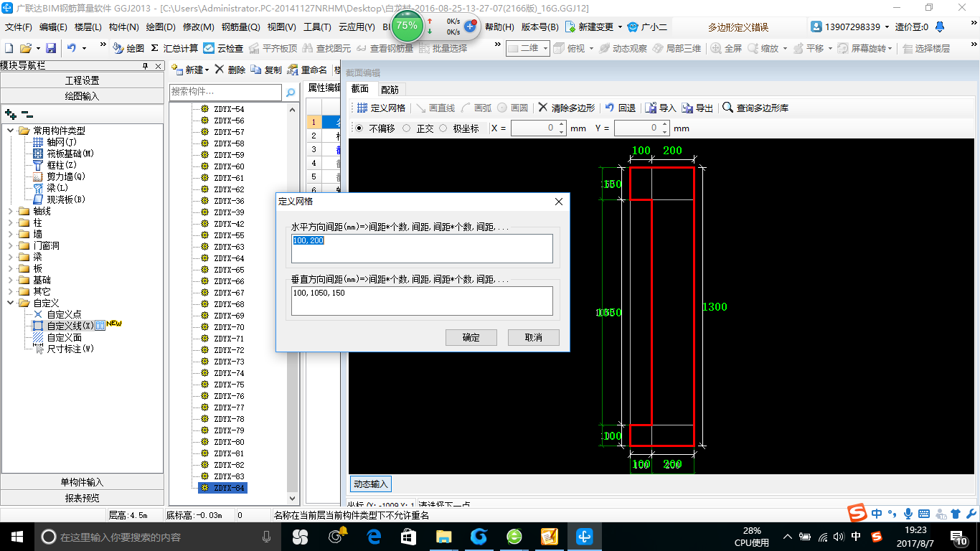Toggle 动态输入 dynamic input button

pos(371,484)
